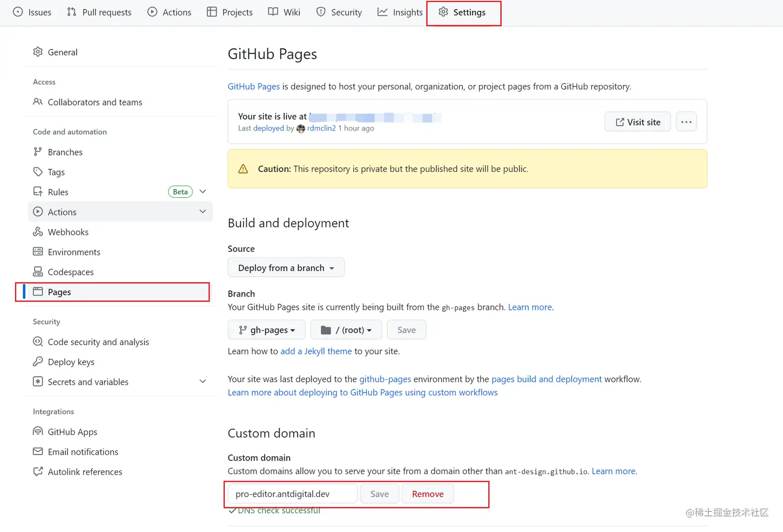Click the rdmclin2 user avatar
The height and width of the screenshot is (532, 783).
[x=300, y=128]
